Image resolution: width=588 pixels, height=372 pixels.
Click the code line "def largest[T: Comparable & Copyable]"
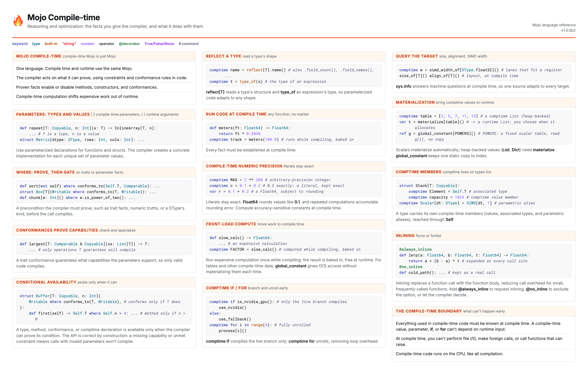tap(84, 244)
